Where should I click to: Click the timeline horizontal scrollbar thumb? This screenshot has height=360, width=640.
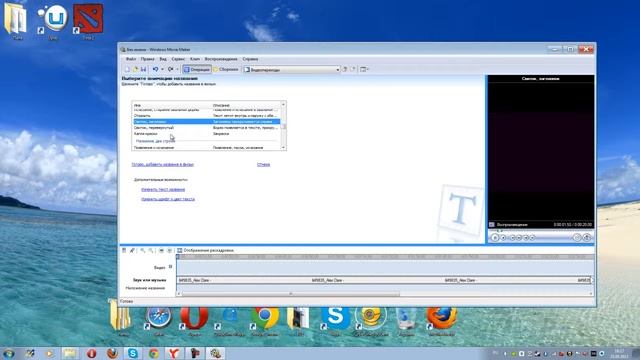pos(291,294)
